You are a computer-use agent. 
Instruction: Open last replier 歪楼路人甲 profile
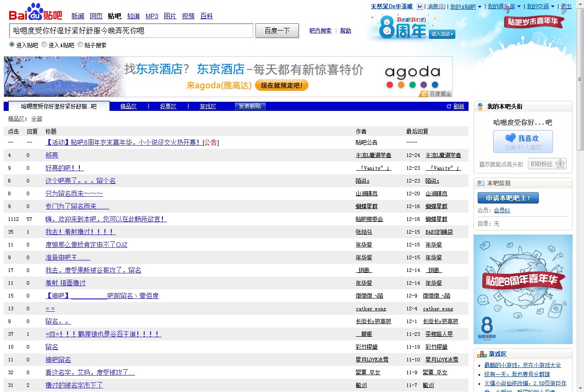439,334
